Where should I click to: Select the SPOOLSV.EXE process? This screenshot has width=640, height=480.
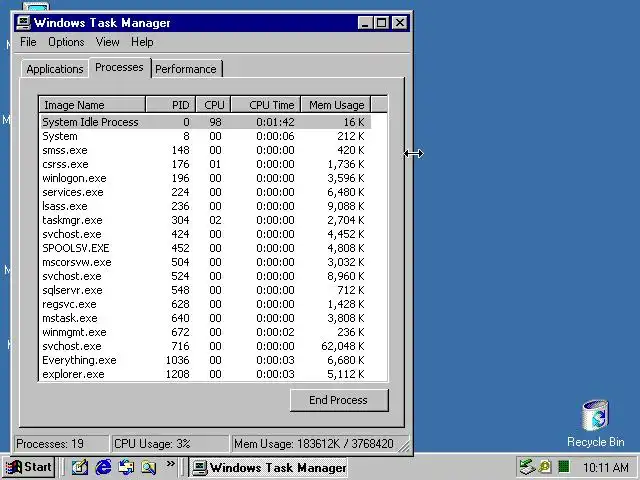pyautogui.click(x=206, y=248)
